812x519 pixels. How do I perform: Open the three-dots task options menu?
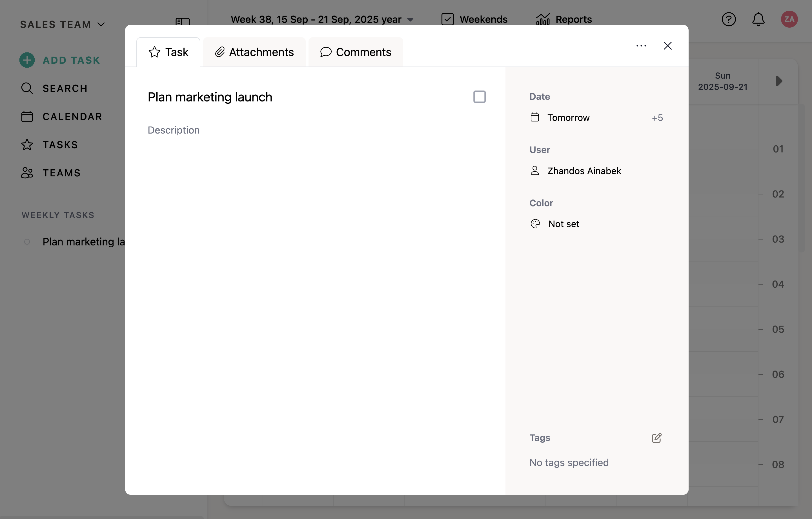pos(641,46)
